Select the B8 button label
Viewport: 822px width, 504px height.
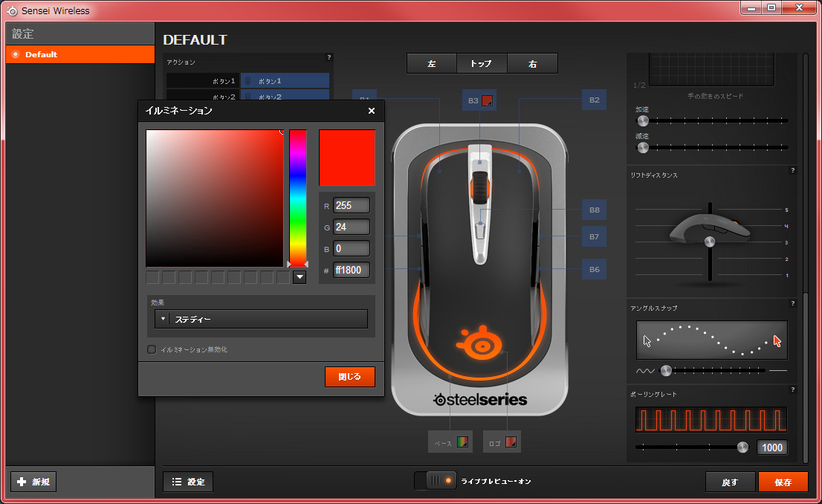pyautogui.click(x=594, y=210)
